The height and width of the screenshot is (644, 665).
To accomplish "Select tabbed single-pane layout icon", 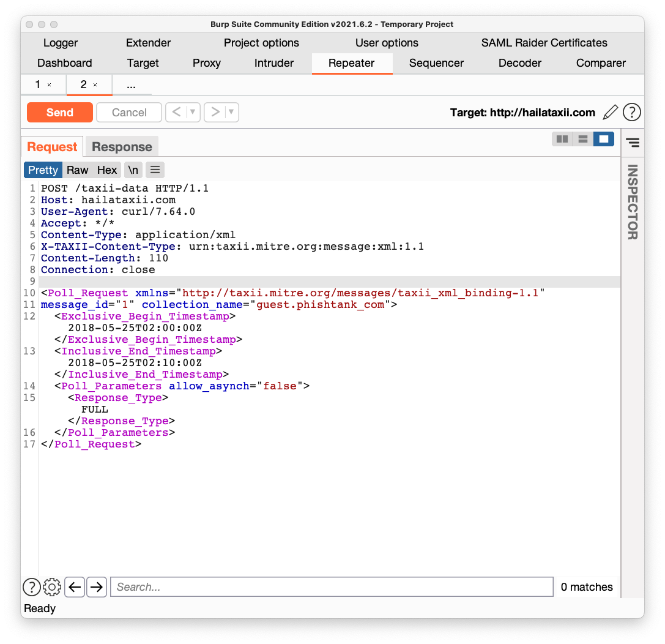I will coord(603,139).
